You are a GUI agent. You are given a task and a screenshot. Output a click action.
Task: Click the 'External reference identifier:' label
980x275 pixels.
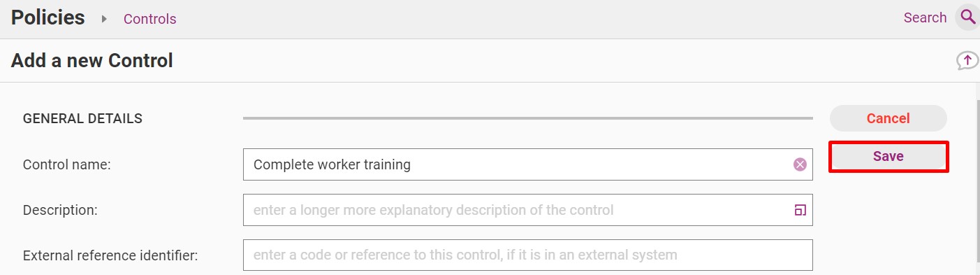click(110, 255)
